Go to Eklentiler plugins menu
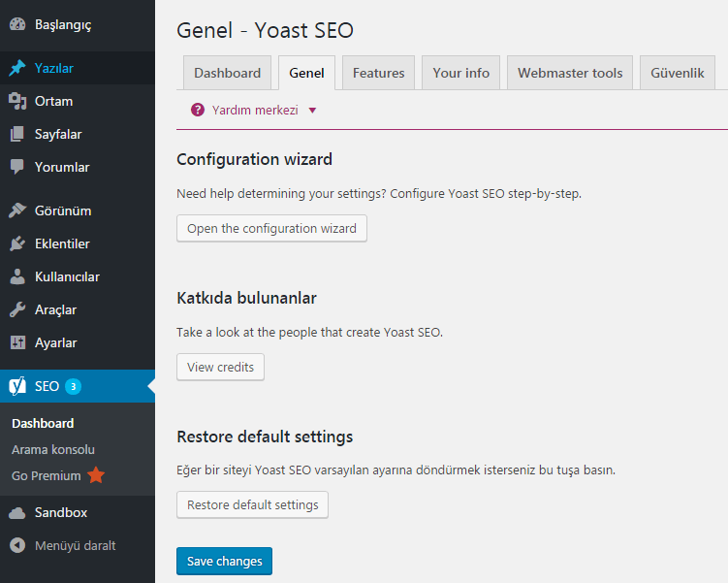 pos(78,243)
